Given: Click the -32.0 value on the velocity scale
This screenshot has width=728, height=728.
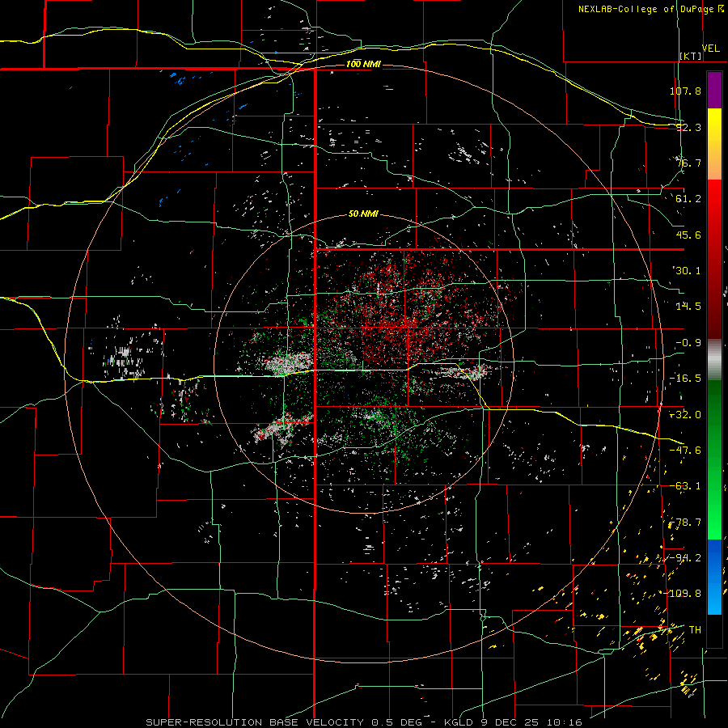Looking at the screenshot, I should 685,415.
